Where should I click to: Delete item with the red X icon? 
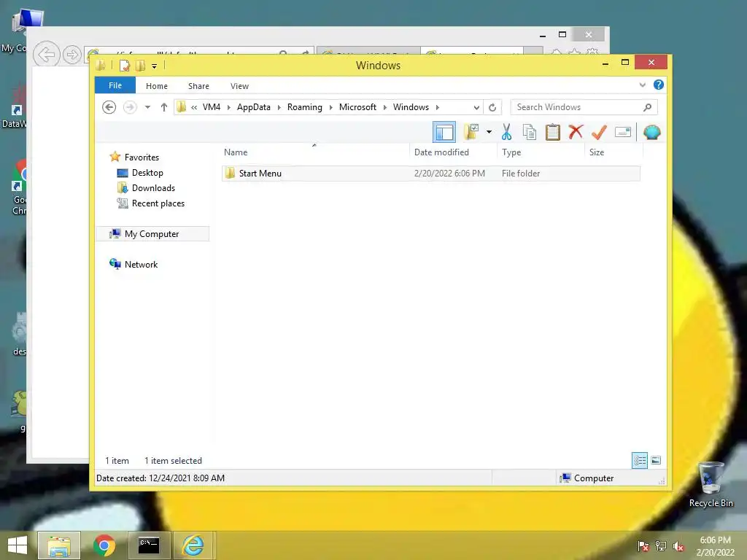click(576, 131)
